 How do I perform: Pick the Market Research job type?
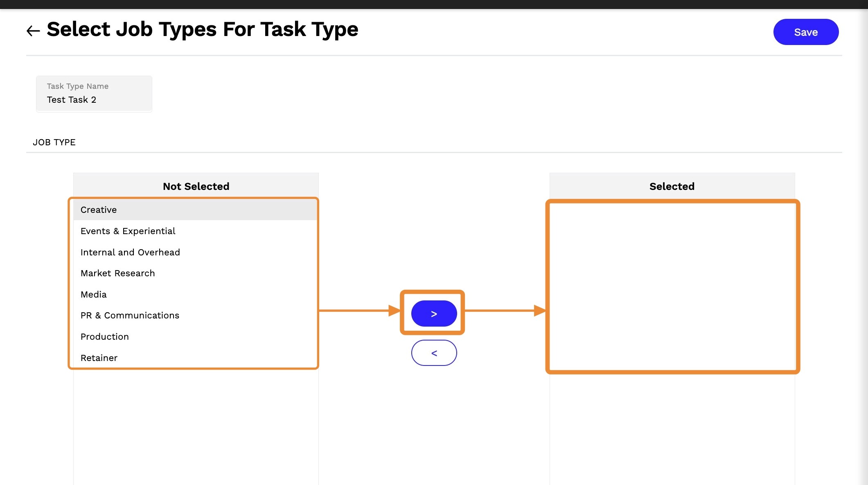(x=117, y=273)
